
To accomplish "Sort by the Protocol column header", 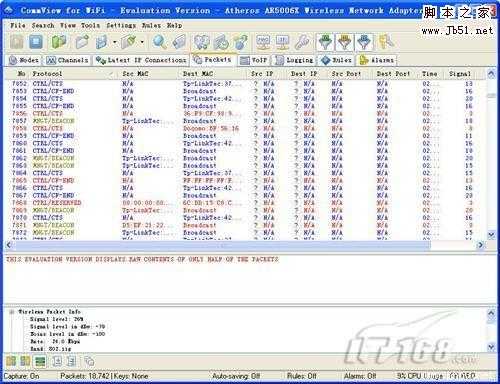I will click(x=74, y=74).
